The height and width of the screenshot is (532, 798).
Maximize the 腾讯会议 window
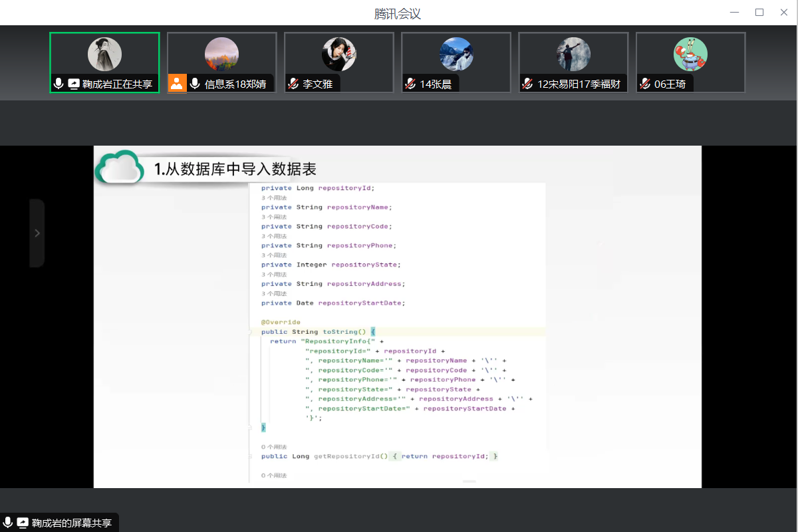click(x=759, y=13)
